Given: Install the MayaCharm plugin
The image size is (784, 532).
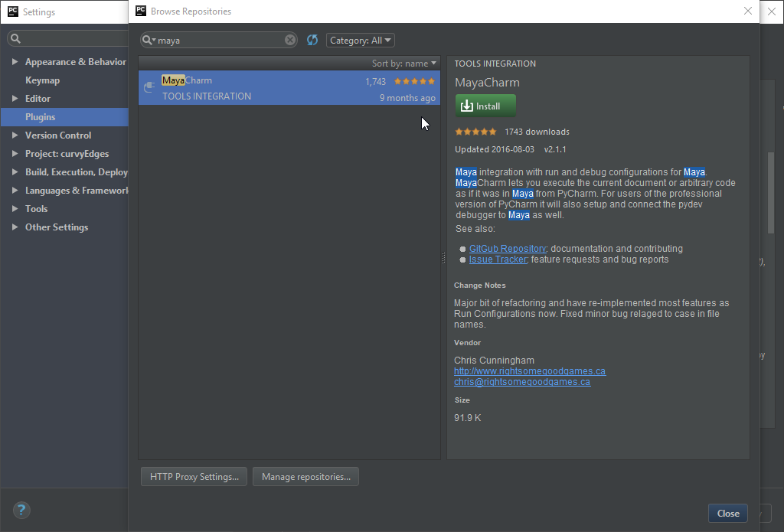Looking at the screenshot, I should [x=485, y=106].
